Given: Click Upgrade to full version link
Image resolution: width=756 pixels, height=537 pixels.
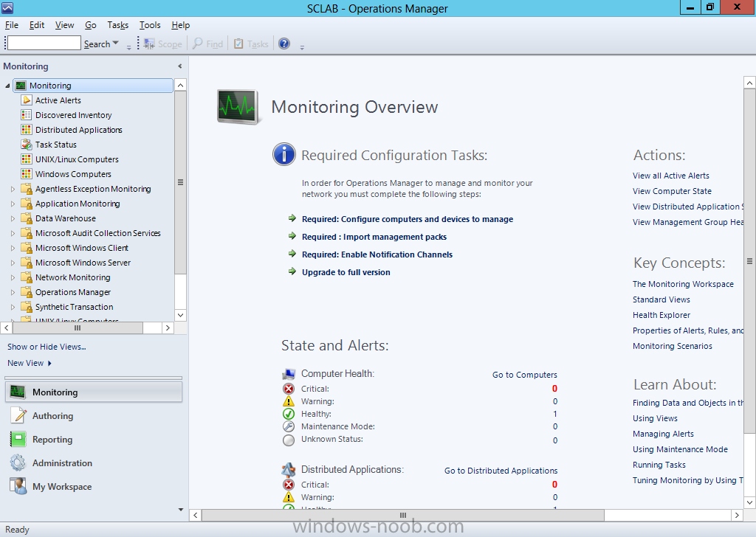Looking at the screenshot, I should (x=346, y=272).
